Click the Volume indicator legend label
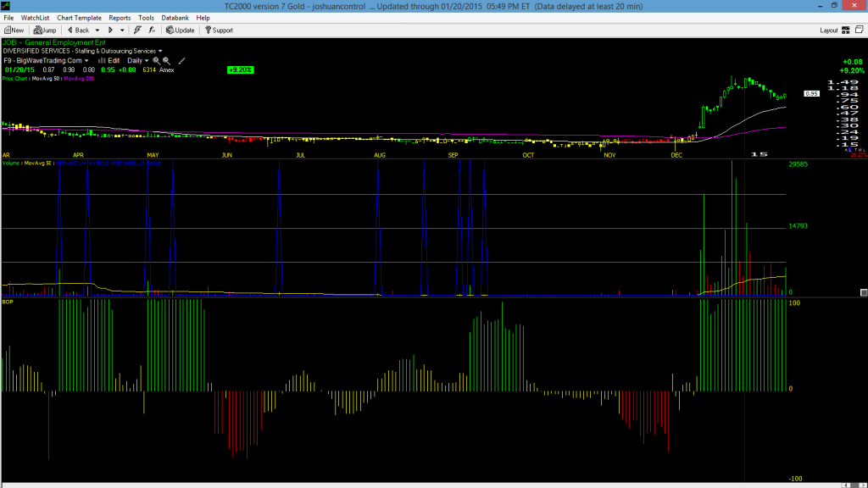 point(12,164)
